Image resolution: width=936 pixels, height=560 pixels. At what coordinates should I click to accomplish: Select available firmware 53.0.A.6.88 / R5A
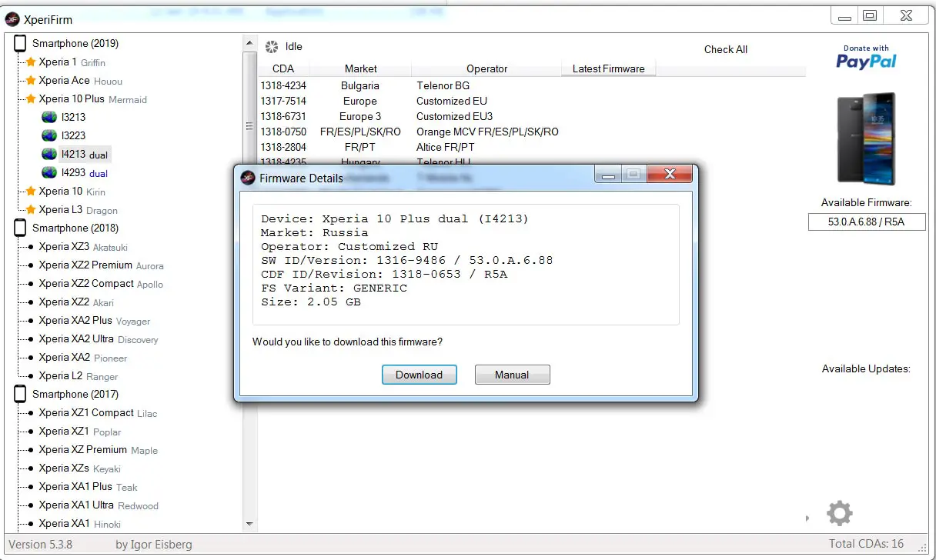coord(867,222)
